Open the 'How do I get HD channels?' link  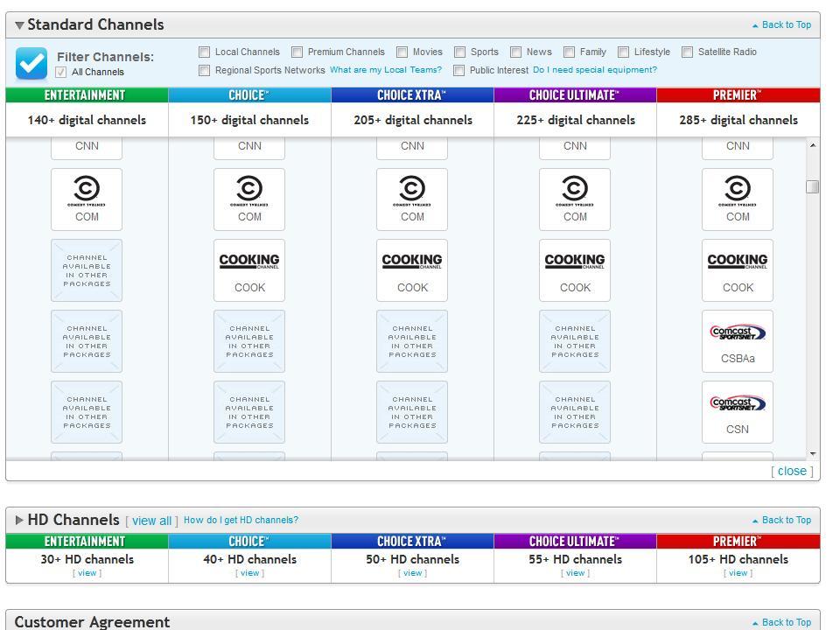(241, 520)
